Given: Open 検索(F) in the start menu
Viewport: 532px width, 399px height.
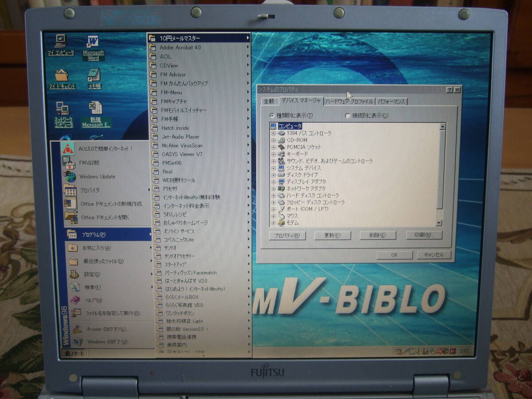Looking at the screenshot, I should pyautogui.click(x=112, y=287).
